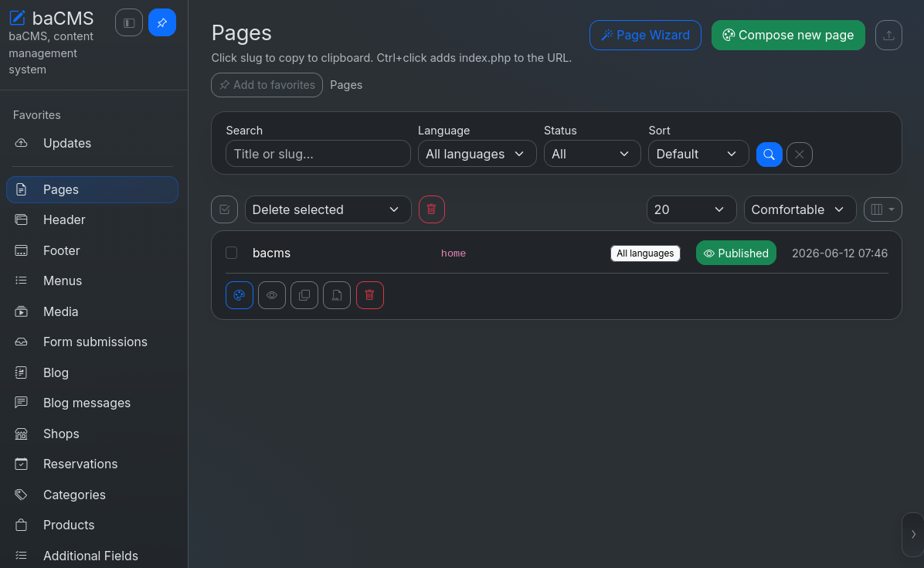The height and width of the screenshot is (568, 924).
Task: Open the Media library
Action: [x=92, y=311]
